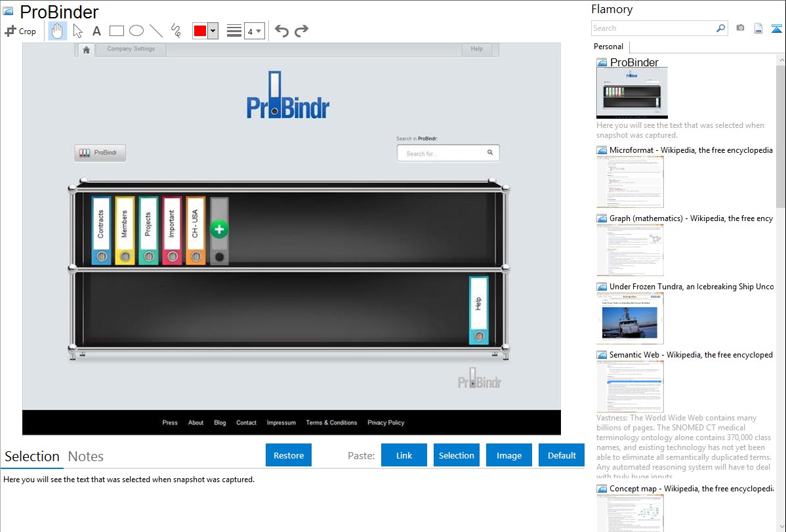Click the Default paste button
Viewport: 786px width, 532px height.
click(x=562, y=455)
